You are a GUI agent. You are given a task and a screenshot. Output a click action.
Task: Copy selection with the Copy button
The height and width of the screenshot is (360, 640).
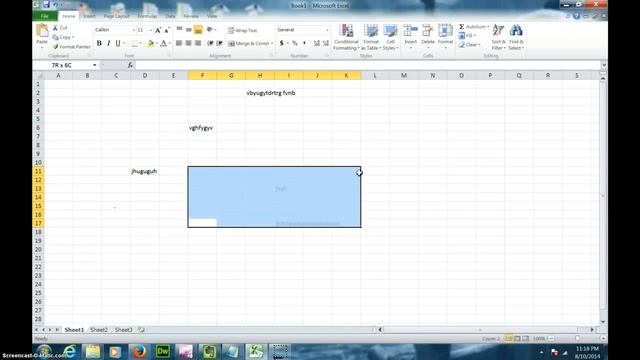pyautogui.click(x=63, y=37)
